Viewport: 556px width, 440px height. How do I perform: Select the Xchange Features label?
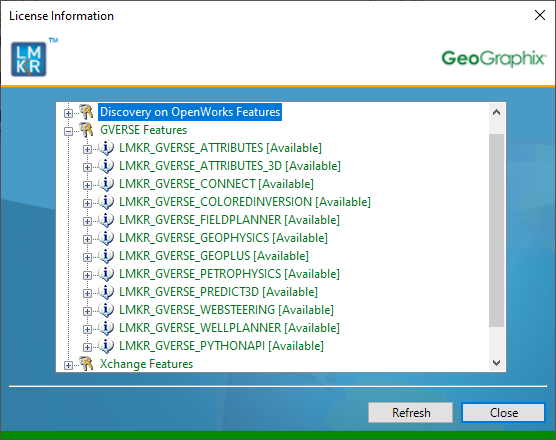(146, 364)
